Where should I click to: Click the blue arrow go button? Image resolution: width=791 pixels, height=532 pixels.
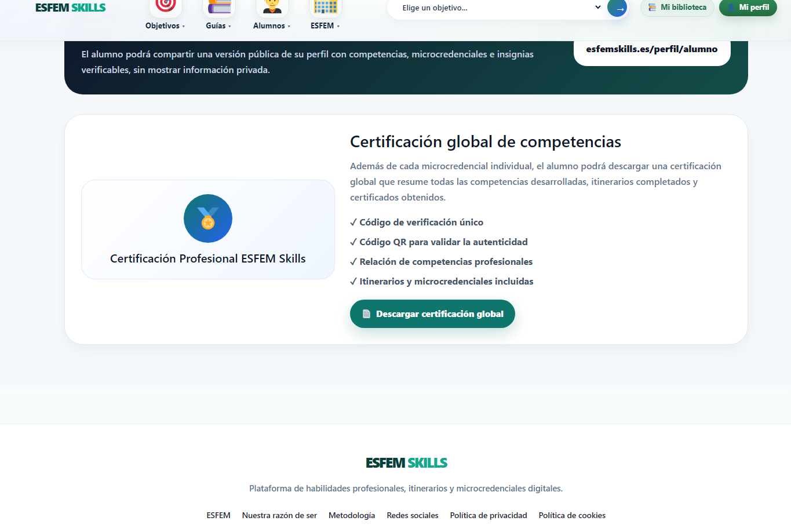618,8
